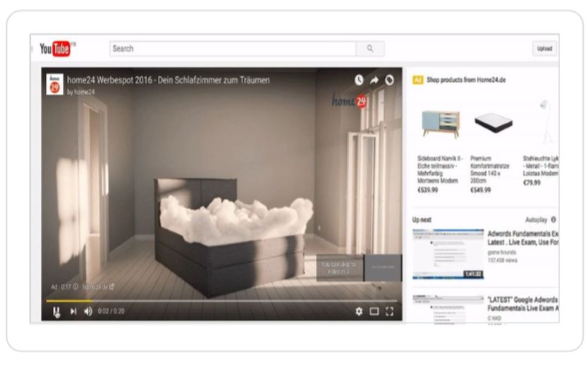Mute the video volume speaker icon
The width and height of the screenshot is (588, 369).
click(88, 311)
